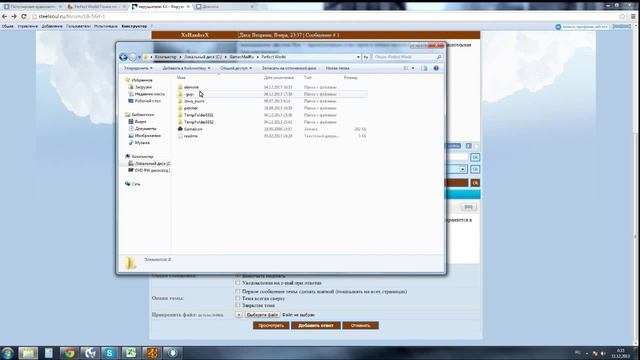Open Рабочий стол in the sidebar
This screenshot has height=360, width=640.
[148, 101]
